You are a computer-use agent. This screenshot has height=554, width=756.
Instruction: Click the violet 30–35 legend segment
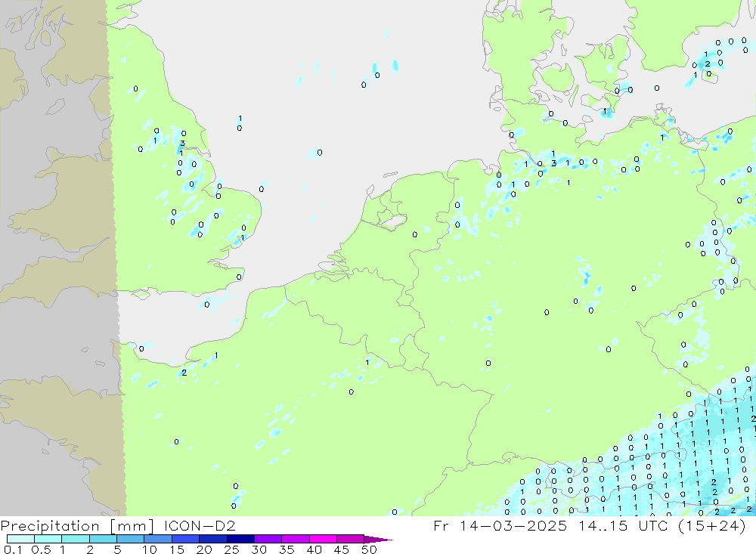[268, 540]
